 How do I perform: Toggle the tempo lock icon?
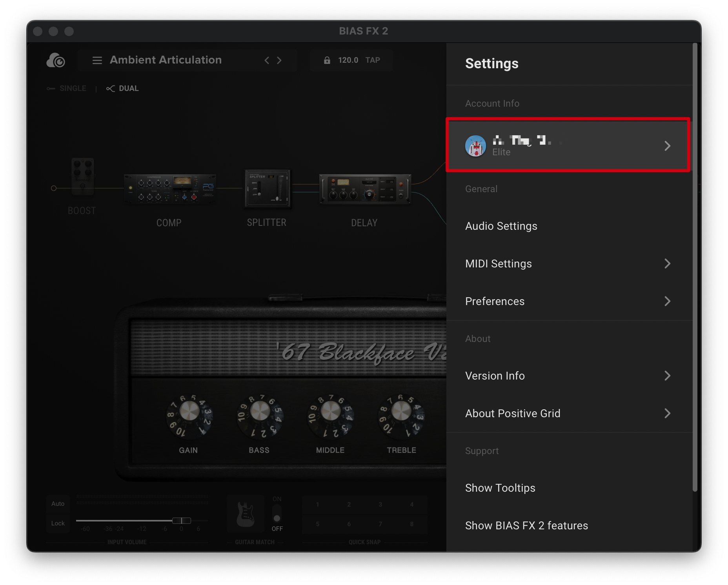tap(327, 60)
